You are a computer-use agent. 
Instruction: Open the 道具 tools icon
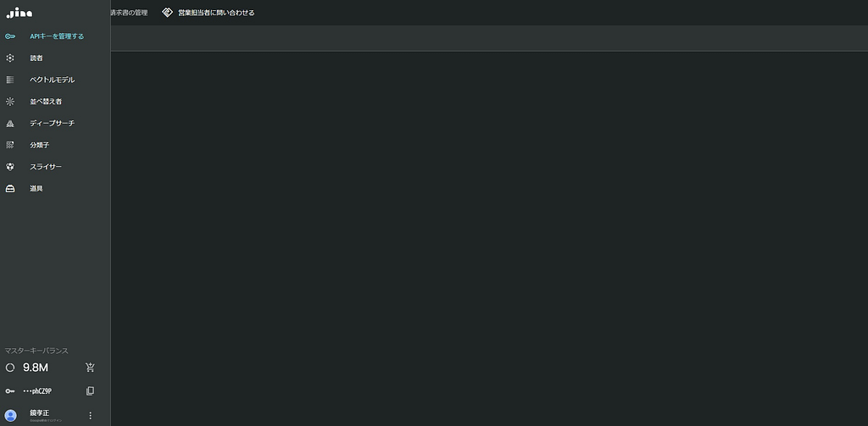pos(10,189)
